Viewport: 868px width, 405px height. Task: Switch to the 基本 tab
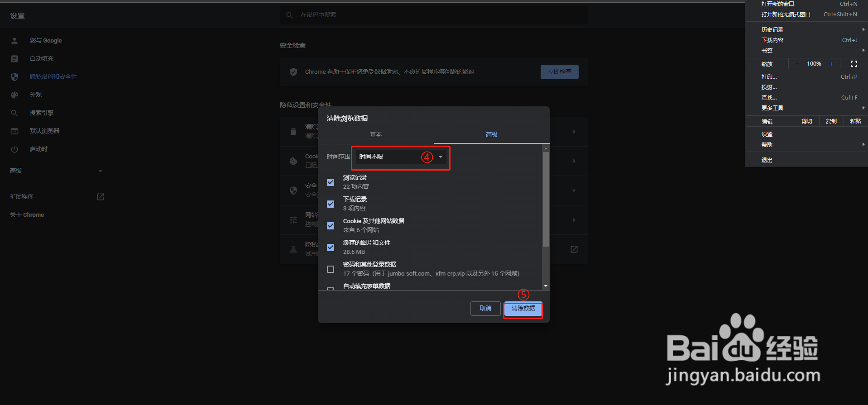pyautogui.click(x=376, y=135)
